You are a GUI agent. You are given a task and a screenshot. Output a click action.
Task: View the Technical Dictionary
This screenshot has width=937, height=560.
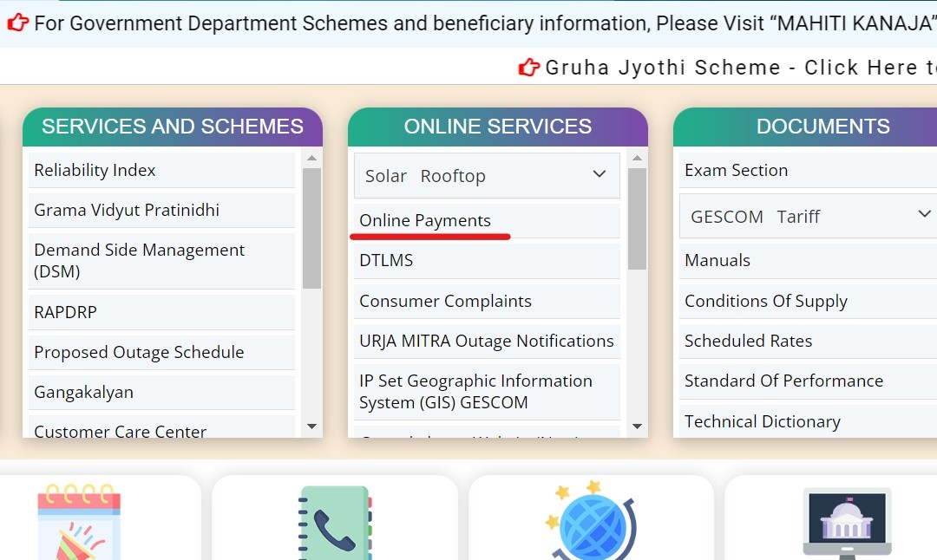[x=763, y=421]
